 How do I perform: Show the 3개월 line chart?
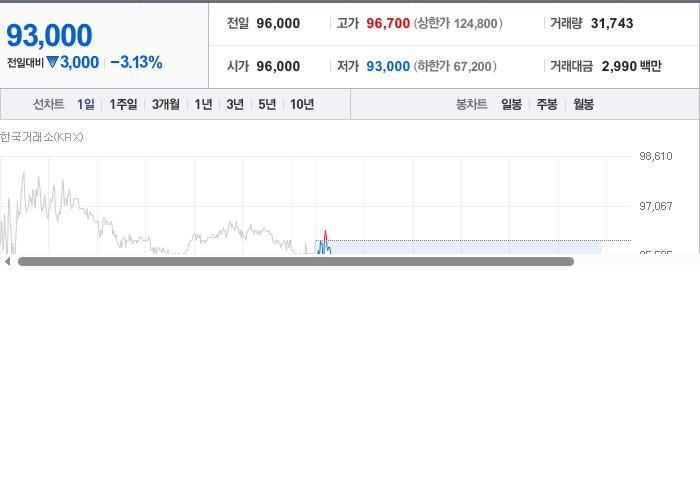(166, 104)
